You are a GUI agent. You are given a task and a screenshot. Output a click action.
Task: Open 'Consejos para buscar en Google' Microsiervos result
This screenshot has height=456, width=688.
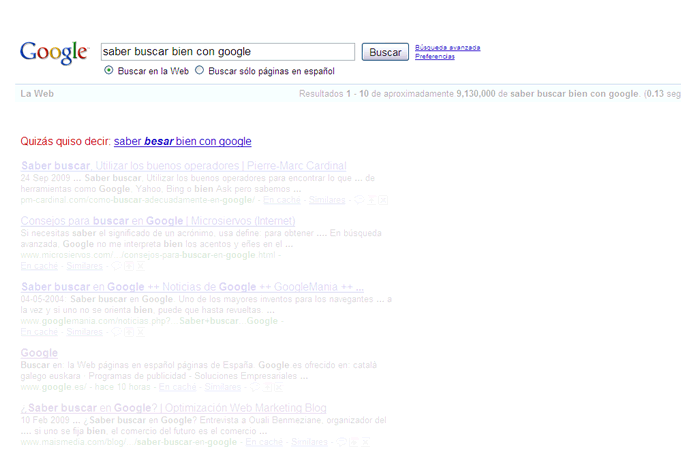click(158, 221)
